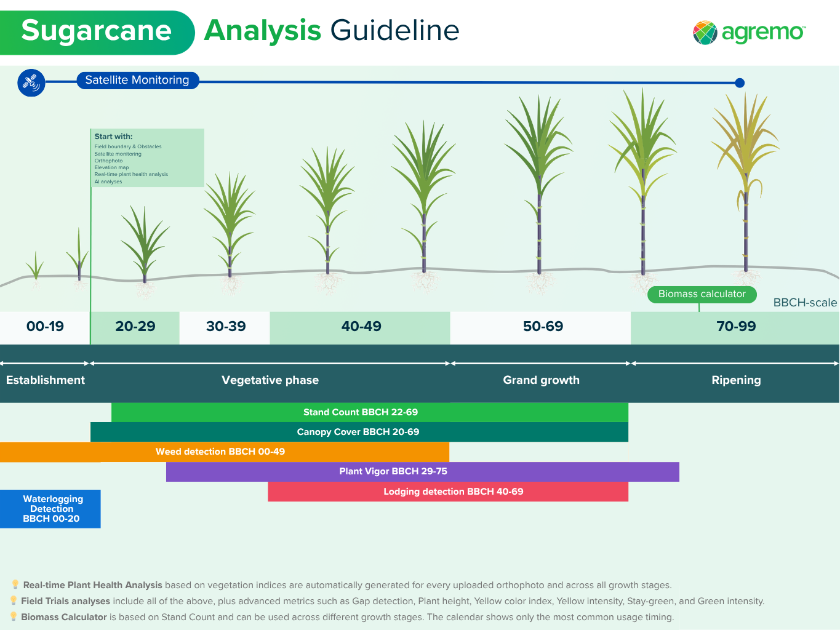Click the yellowing sugarcane plant at ripening stage
The height and width of the screenshot is (630, 840).
[745, 185]
